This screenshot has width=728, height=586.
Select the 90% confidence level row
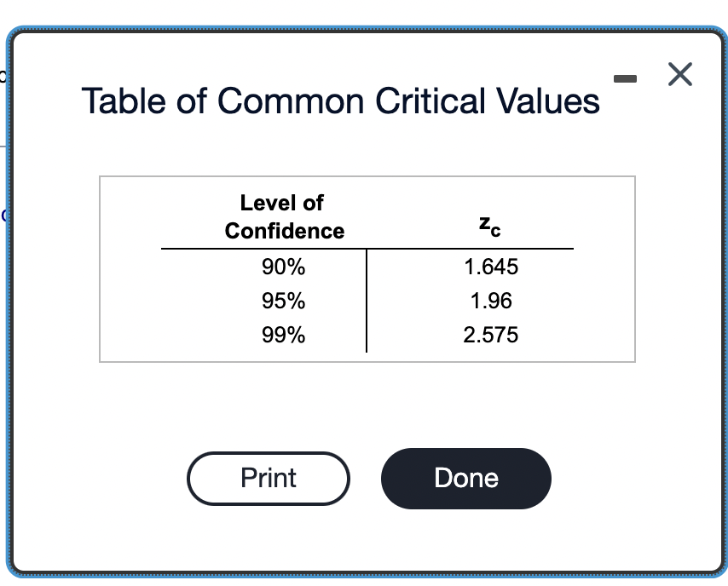coord(282,267)
